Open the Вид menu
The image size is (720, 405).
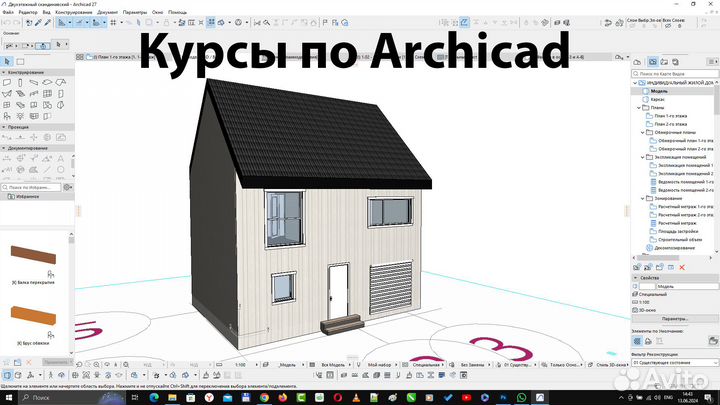point(46,12)
